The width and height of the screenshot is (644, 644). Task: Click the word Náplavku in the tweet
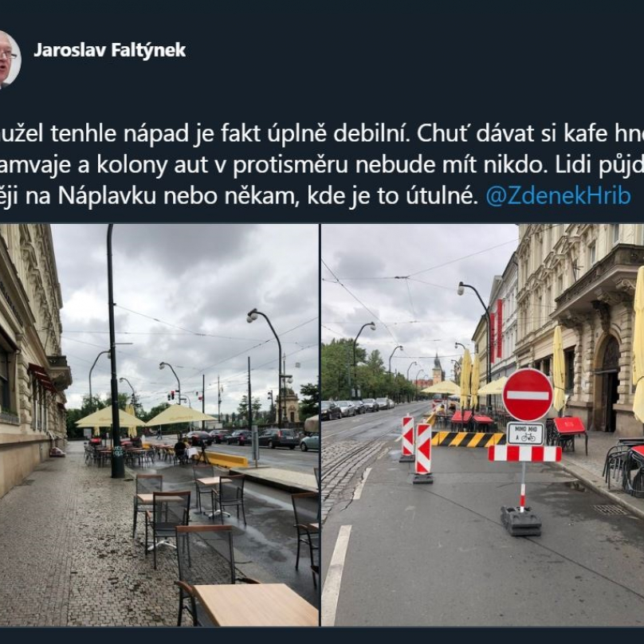pyautogui.click(x=107, y=196)
